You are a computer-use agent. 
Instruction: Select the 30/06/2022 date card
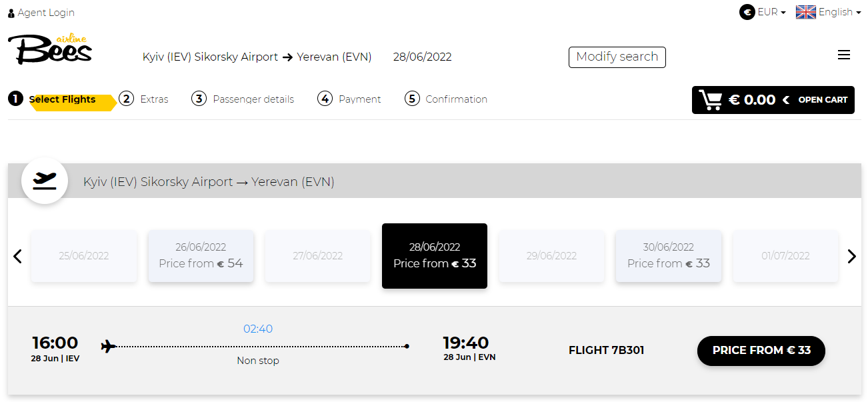[x=669, y=256]
